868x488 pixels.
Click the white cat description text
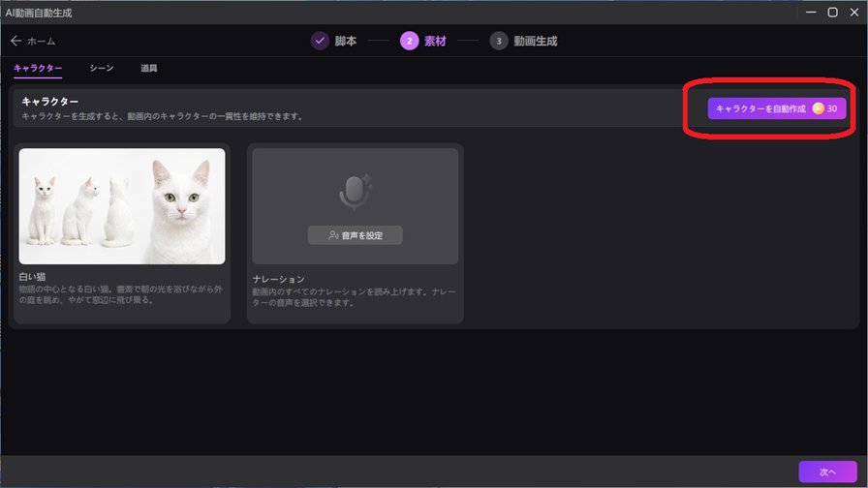pos(120,294)
